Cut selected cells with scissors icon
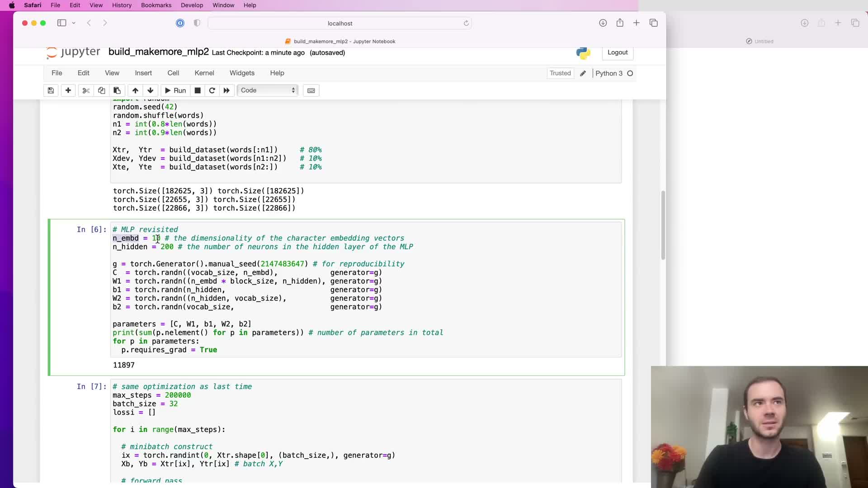 pos(85,90)
